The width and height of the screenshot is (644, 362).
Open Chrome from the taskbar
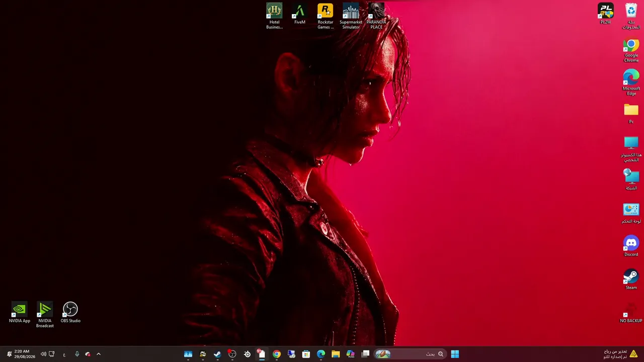pos(276,354)
